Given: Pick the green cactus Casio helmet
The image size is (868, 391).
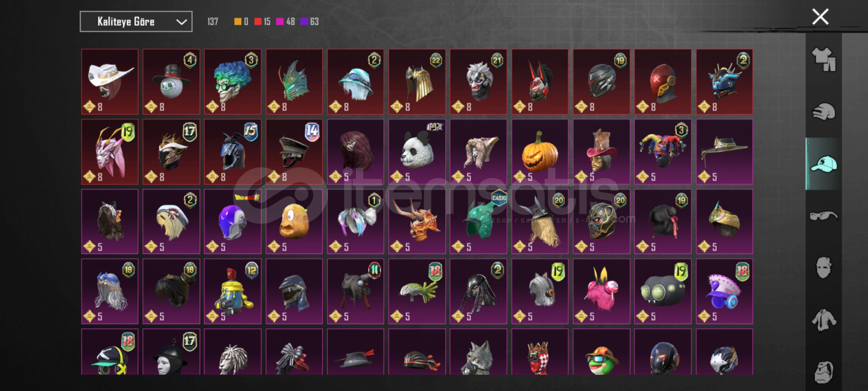Looking at the screenshot, I should click(478, 222).
